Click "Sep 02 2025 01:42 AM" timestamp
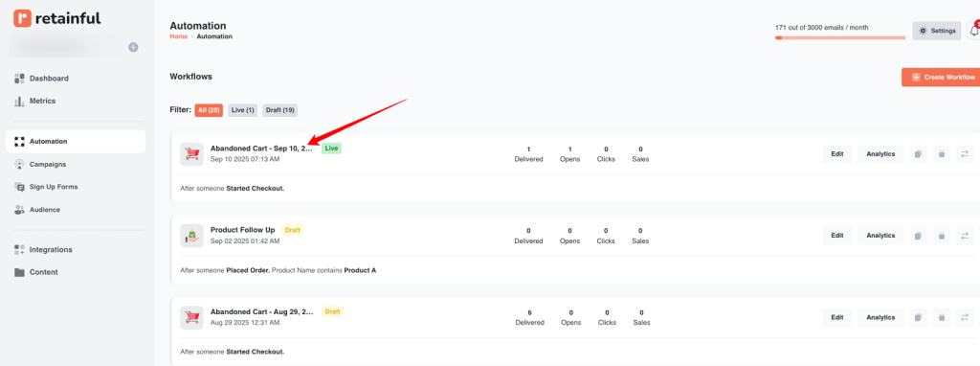The image size is (980, 366). pyautogui.click(x=245, y=240)
